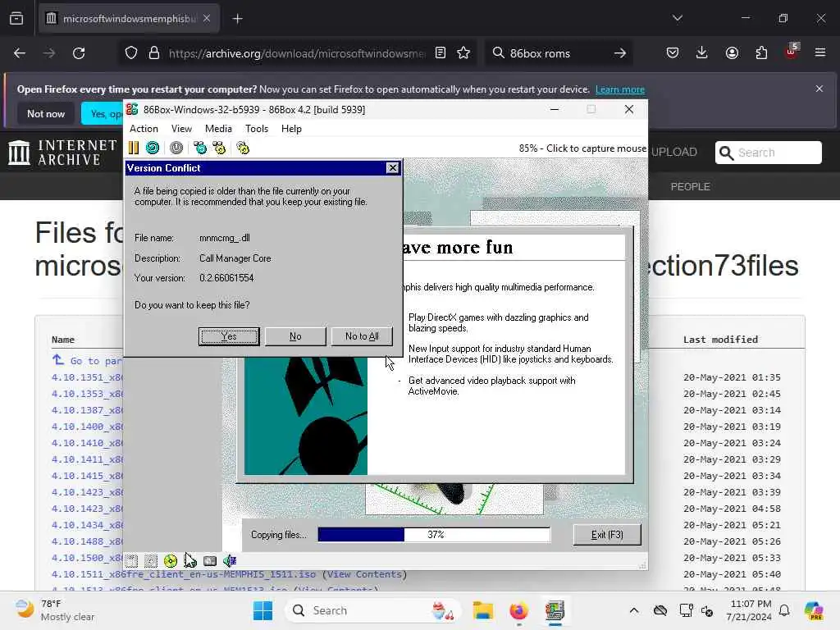This screenshot has width=840, height=630.
Task: Open 86Box Media menu
Action: coord(218,129)
